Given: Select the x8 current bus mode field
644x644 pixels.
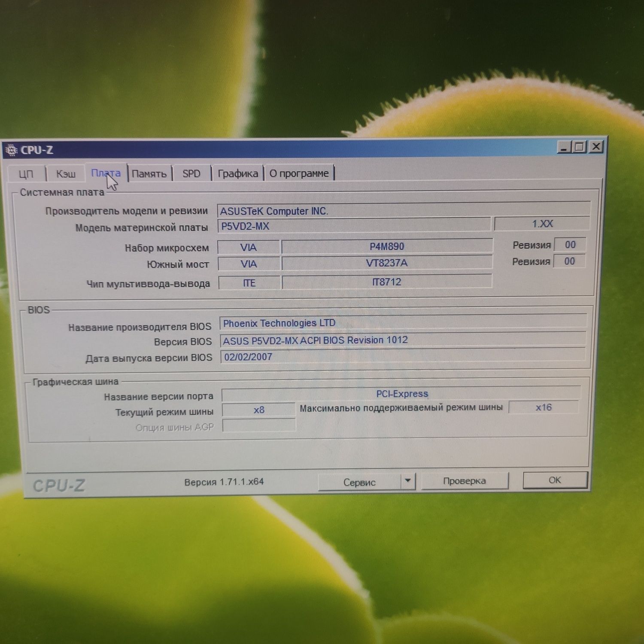Looking at the screenshot, I should (x=259, y=410).
